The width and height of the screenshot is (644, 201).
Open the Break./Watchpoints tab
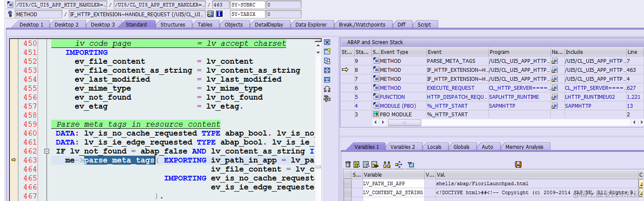[362, 24]
